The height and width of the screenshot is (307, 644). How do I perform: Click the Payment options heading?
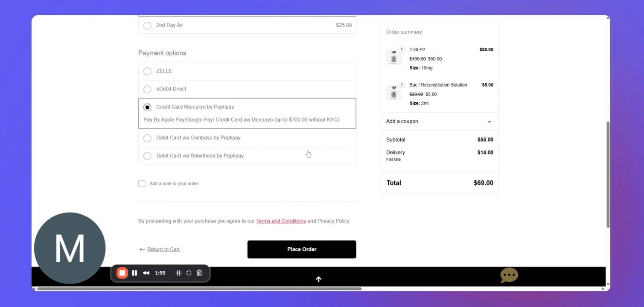tap(162, 53)
